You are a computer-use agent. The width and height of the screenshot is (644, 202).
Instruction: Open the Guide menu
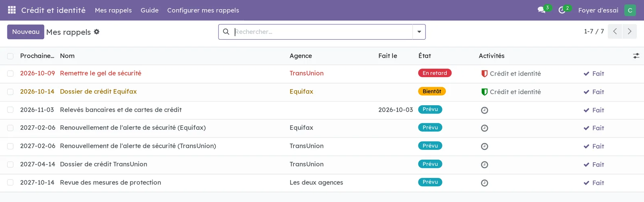point(149,10)
